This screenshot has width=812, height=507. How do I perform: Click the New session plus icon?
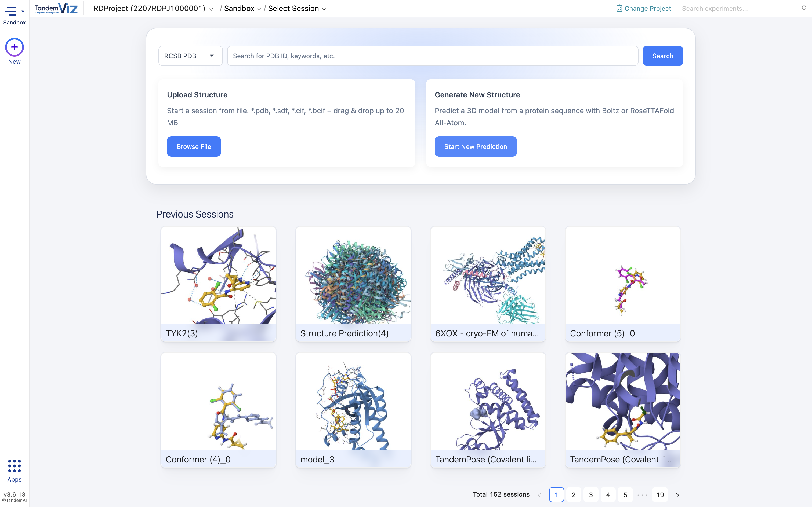point(14,47)
